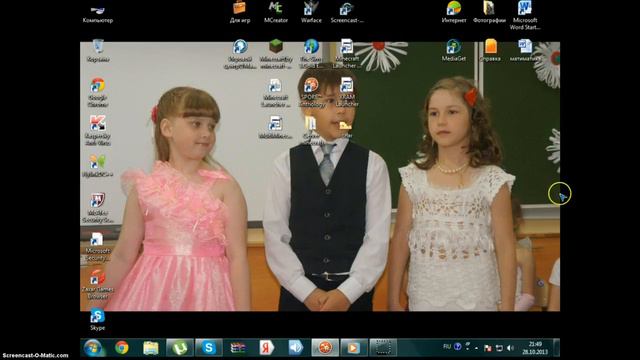Switch to the Screencast recorder taskbar item
The height and width of the screenshot is (360, 640).
tap(383, 348)
